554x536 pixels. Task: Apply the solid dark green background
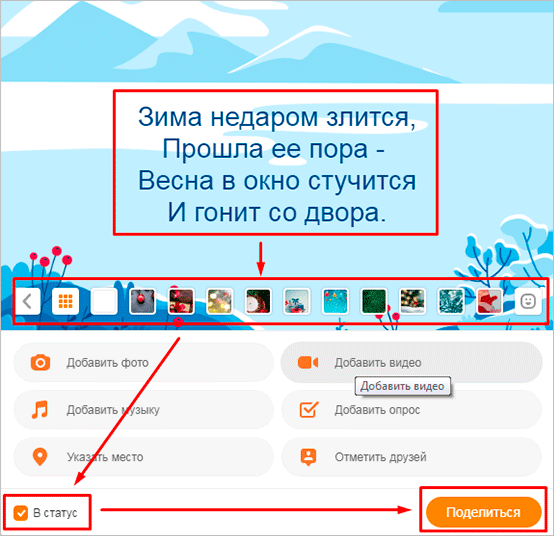click(x=373, y=301)
